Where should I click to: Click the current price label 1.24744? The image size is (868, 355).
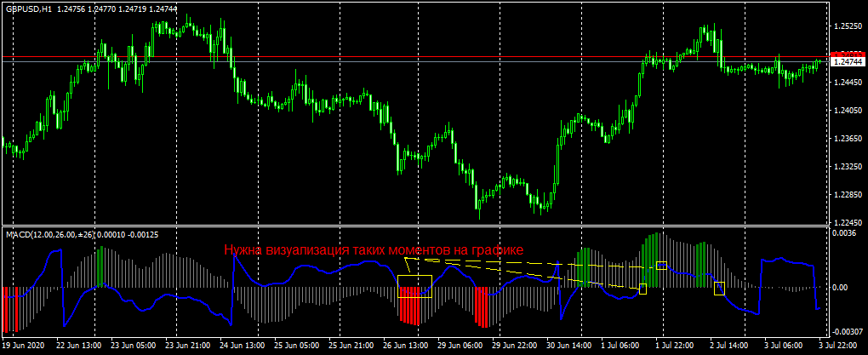coord(848,62)
